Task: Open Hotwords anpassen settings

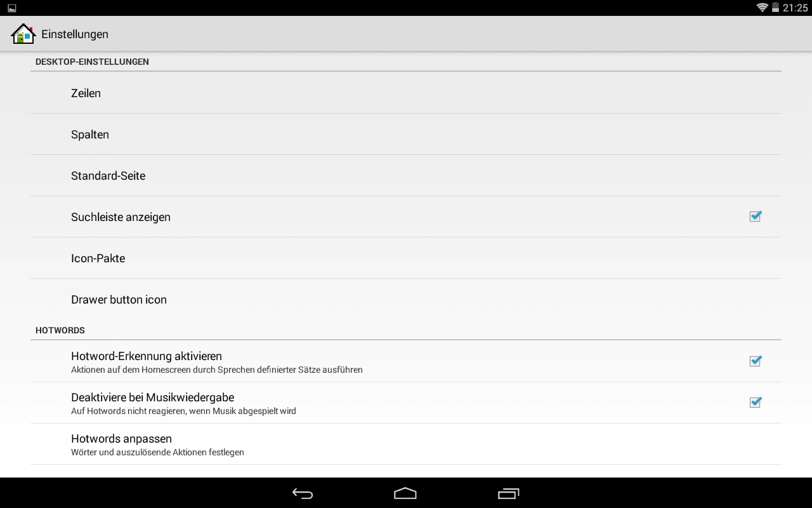Action: click(x=406, y=444)
